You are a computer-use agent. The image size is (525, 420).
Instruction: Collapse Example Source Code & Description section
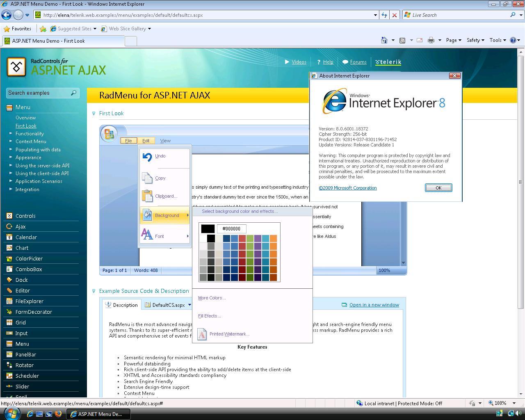[x=94, y=291]
